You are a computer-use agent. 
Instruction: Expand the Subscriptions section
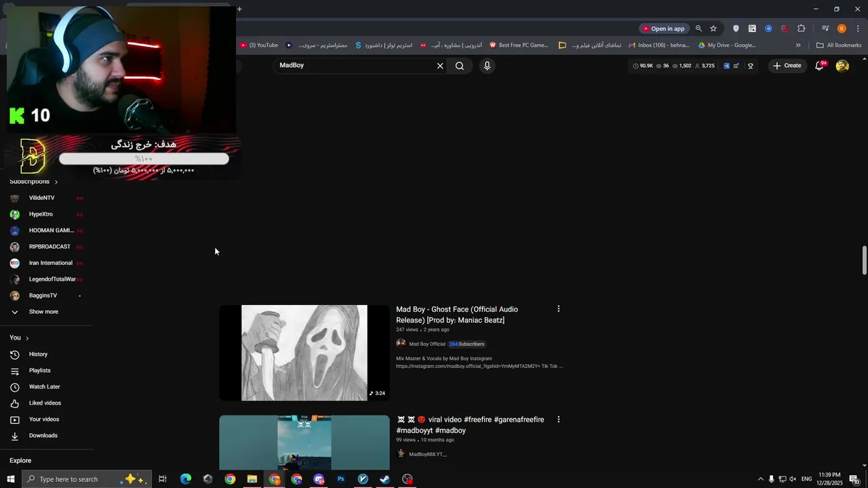pyautogui.click(x=33, y=182)
